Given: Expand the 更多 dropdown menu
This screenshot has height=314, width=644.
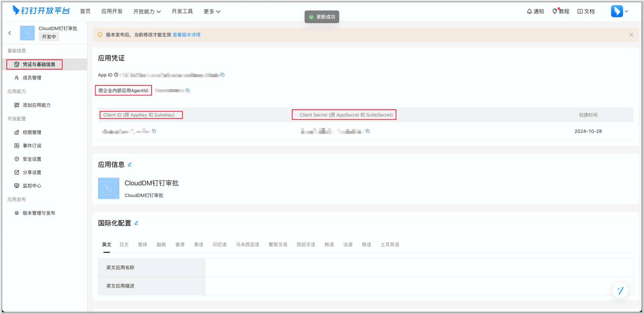Looking at the screenshot, I should click(212, 11).
